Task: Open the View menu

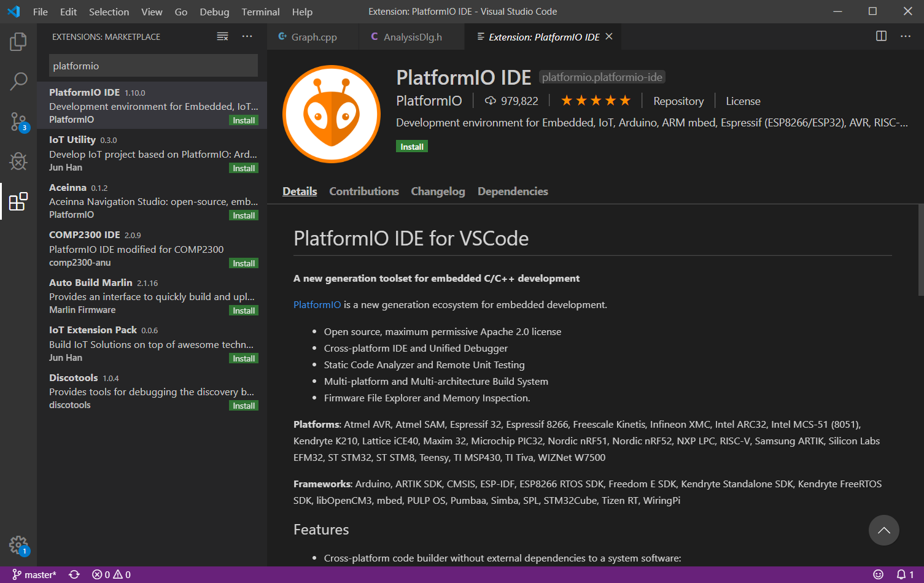Action: click(152, 12)
